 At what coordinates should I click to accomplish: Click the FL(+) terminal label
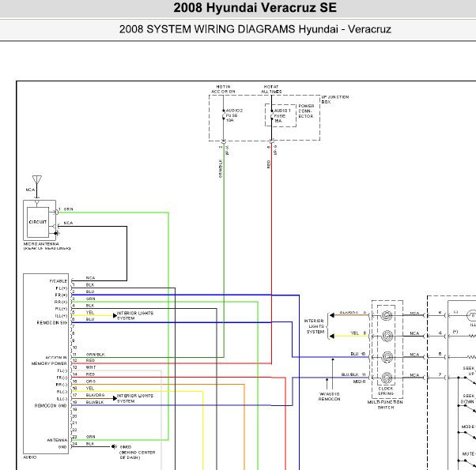click(x=62, y=288)
